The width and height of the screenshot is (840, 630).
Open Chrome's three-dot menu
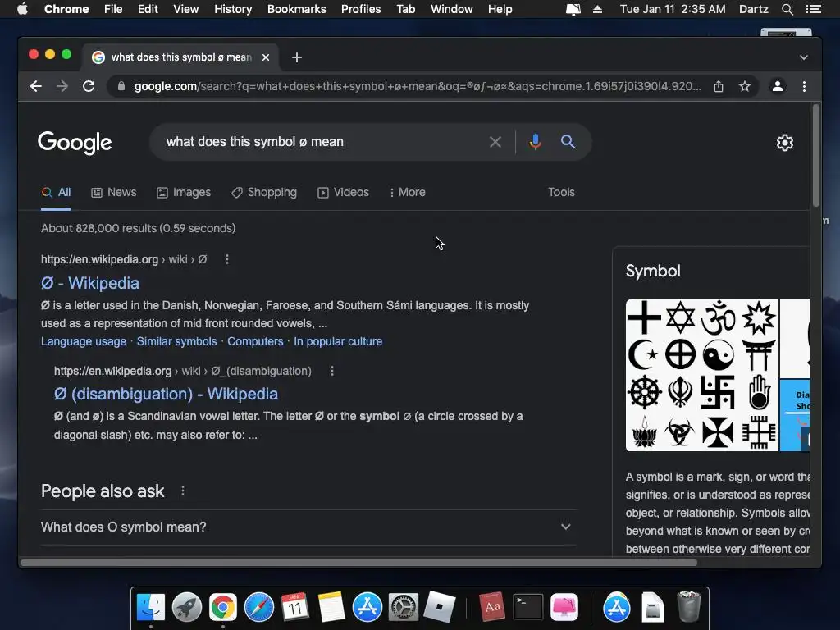(x=804, y=86)
